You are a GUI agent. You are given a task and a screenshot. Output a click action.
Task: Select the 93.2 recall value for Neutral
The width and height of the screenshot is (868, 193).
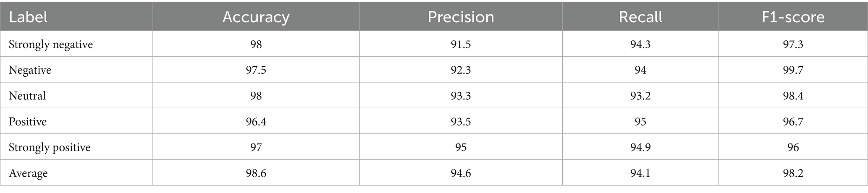[x=640, y=96]
